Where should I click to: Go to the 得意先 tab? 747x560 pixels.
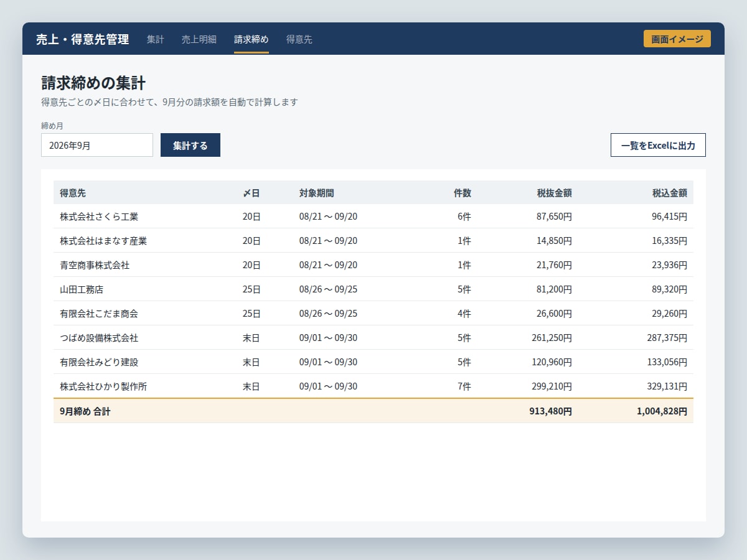coord(299,39)
